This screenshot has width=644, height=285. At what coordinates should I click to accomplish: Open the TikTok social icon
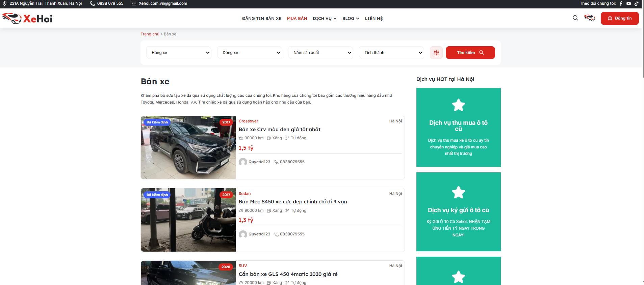636,3
